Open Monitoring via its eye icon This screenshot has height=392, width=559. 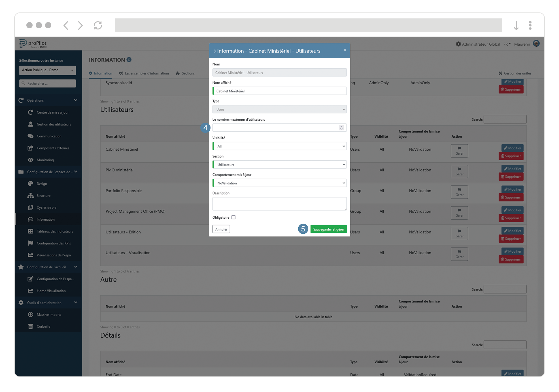coord(31,160)
